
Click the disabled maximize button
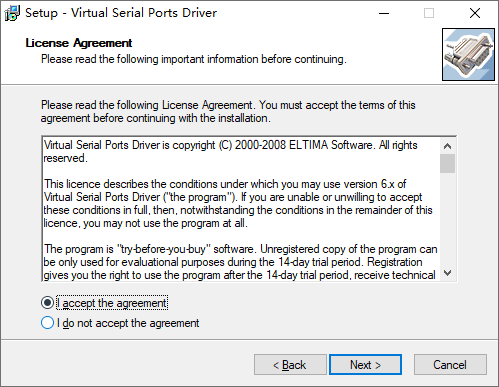point(429,13)
